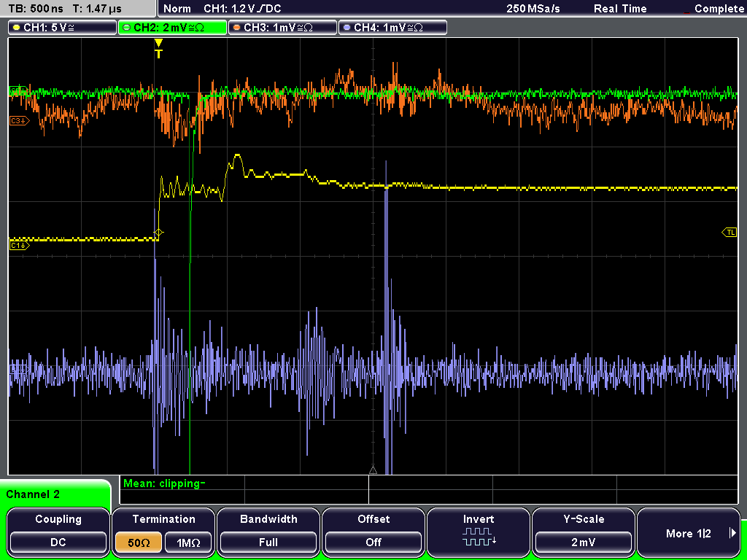Viewport: 747px width, 560px height.
Task: Click the C3 ground level marker
Action: 20,121
